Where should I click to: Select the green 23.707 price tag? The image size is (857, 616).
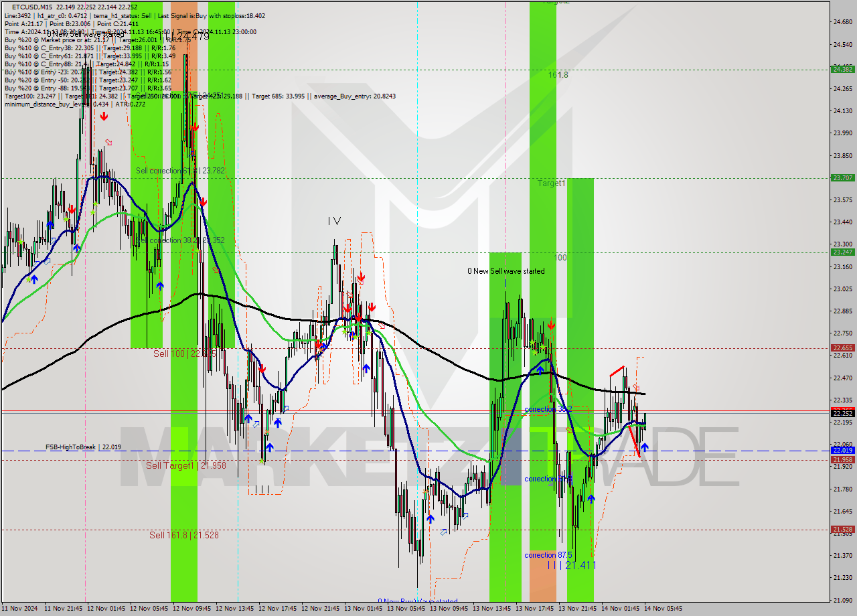pyautogui.click(x=842, y=177)
